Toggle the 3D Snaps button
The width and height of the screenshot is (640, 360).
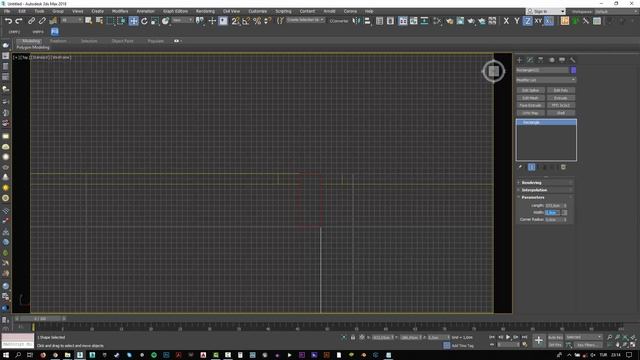[x=236, y=21]
